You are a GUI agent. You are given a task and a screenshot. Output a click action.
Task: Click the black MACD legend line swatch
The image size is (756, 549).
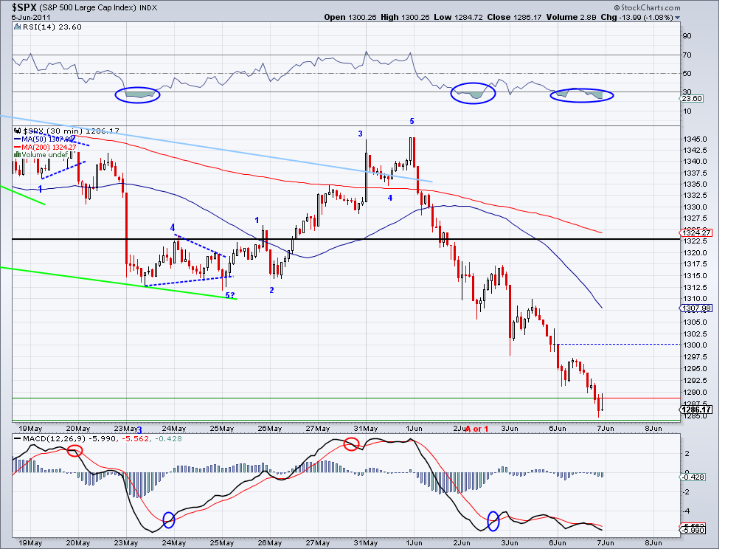pos(18,439)
